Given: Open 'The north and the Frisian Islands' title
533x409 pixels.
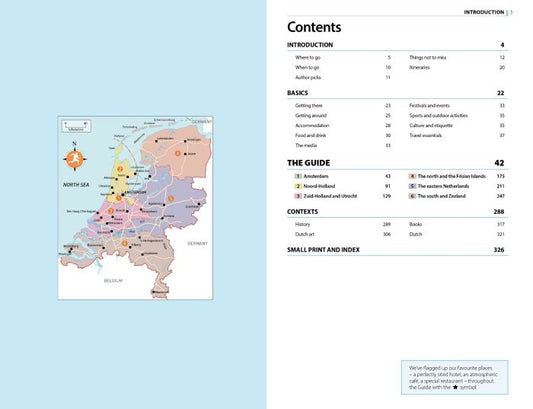Looking at the screenshot, I should pos(452,176).
